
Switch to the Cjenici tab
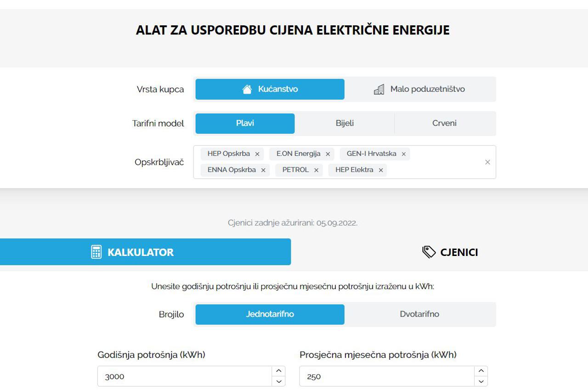pyautogui.click(x=450, y=252)
